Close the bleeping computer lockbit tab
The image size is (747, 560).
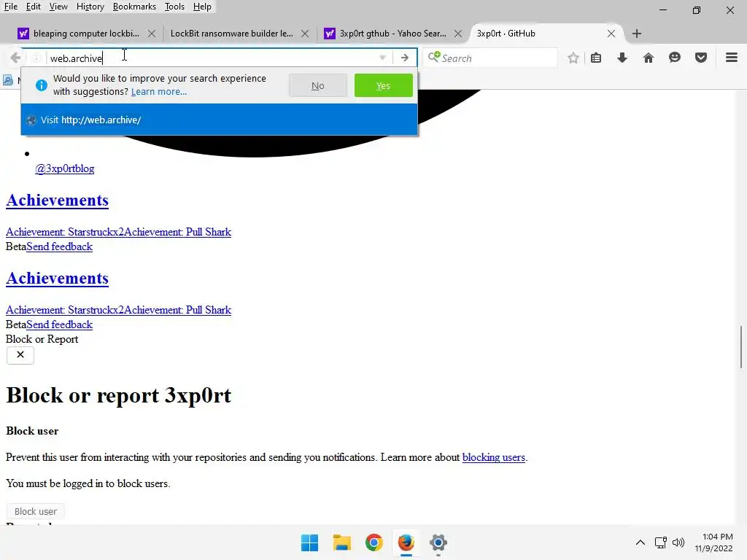152,34
